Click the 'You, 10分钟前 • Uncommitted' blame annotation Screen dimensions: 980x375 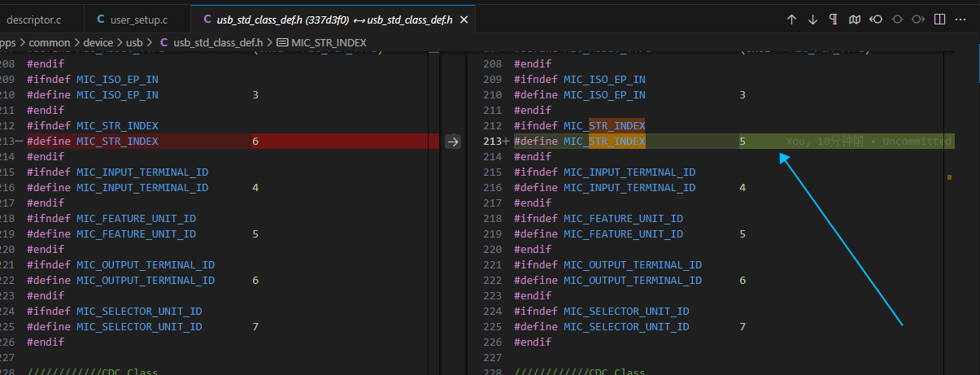pos(869,142)
